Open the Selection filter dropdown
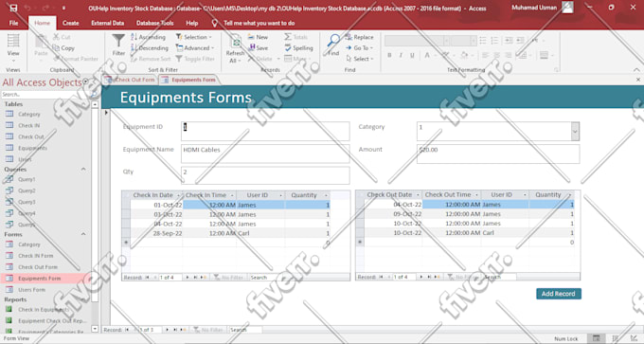 [193, 37]
